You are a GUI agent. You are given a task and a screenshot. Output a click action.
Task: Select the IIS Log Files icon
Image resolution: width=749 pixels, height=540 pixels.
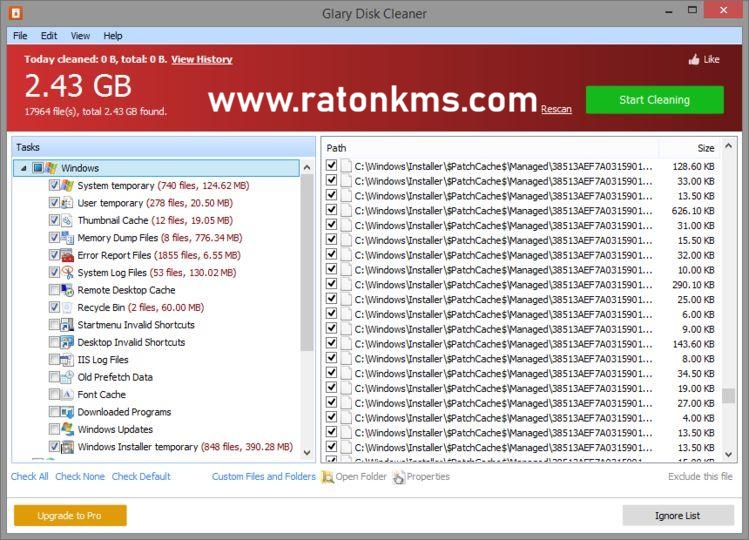point(67,359)
